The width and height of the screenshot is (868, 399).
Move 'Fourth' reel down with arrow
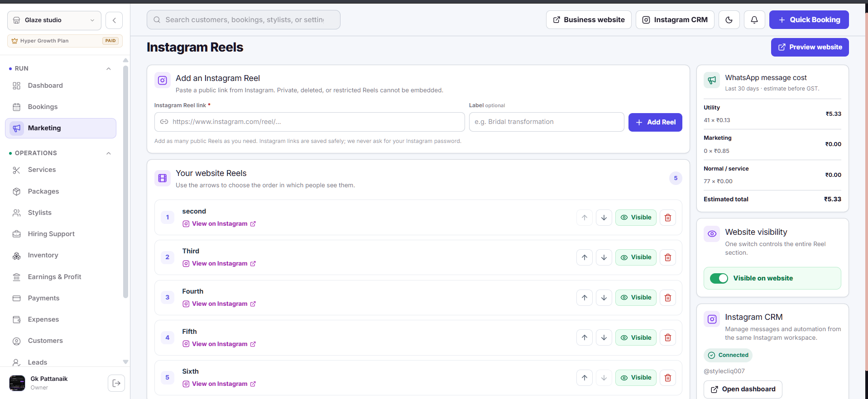tap(604, 298)
